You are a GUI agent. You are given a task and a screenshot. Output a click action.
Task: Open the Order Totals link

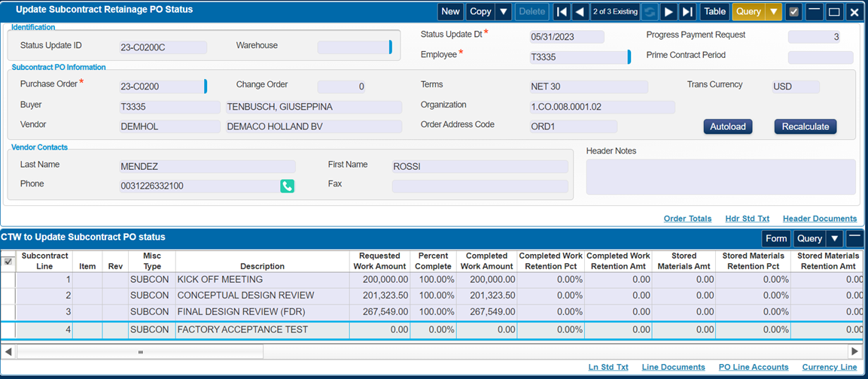pyautogui.click(x=687, y=218)
